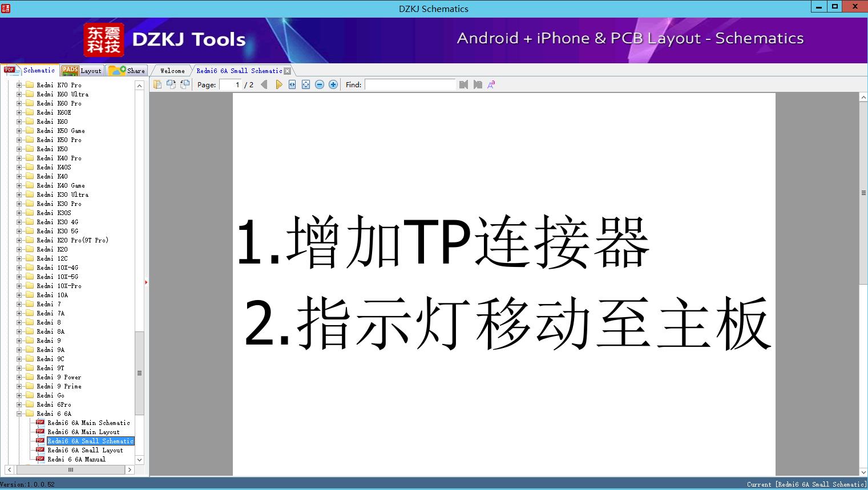Expand the Redmi K50 Game folder

pyautogui.click(x=19, y=131)
